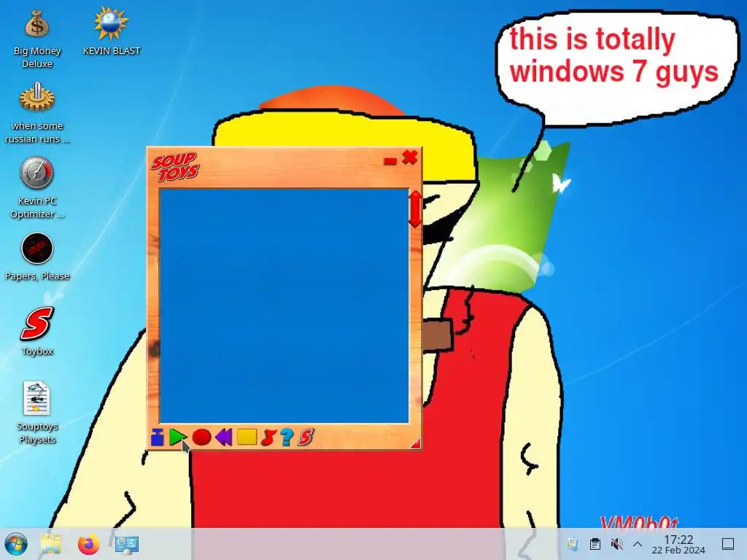This screenshot has width=747, height=560.
Task: Launch Firefox from the taskbar
Action: click(89, 544)
